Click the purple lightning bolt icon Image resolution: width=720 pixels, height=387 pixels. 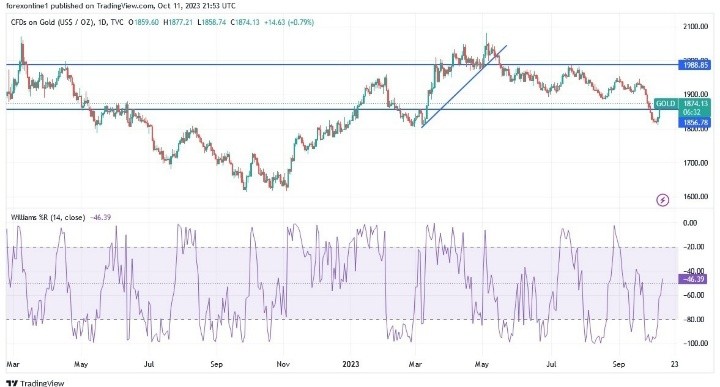(663, 200)
